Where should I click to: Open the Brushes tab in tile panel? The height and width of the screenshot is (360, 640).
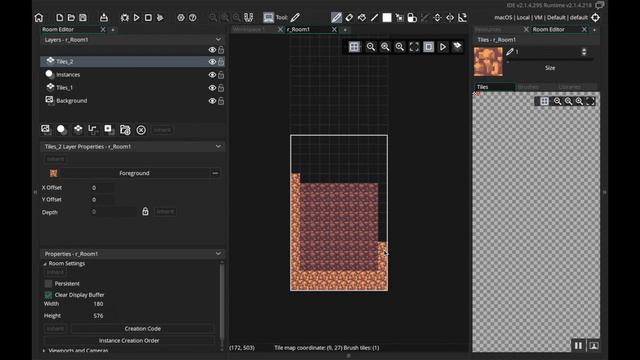coord(528,87)
